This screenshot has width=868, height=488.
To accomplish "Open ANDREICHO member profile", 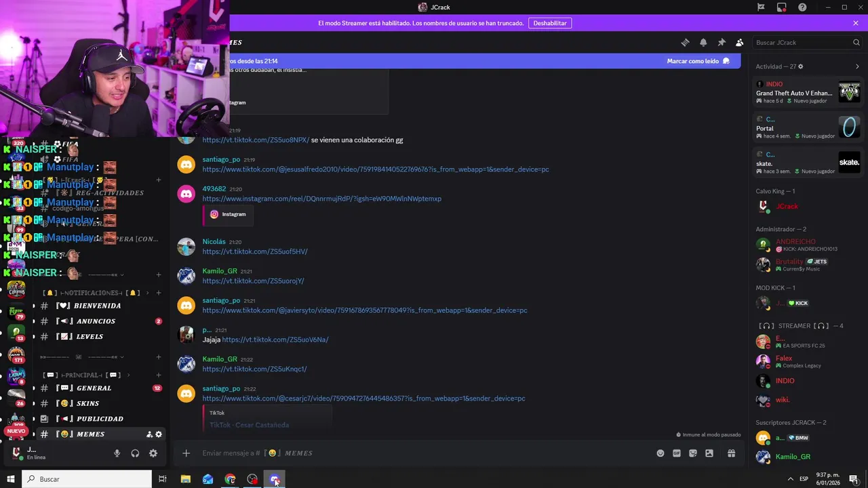I will (807, 245).
